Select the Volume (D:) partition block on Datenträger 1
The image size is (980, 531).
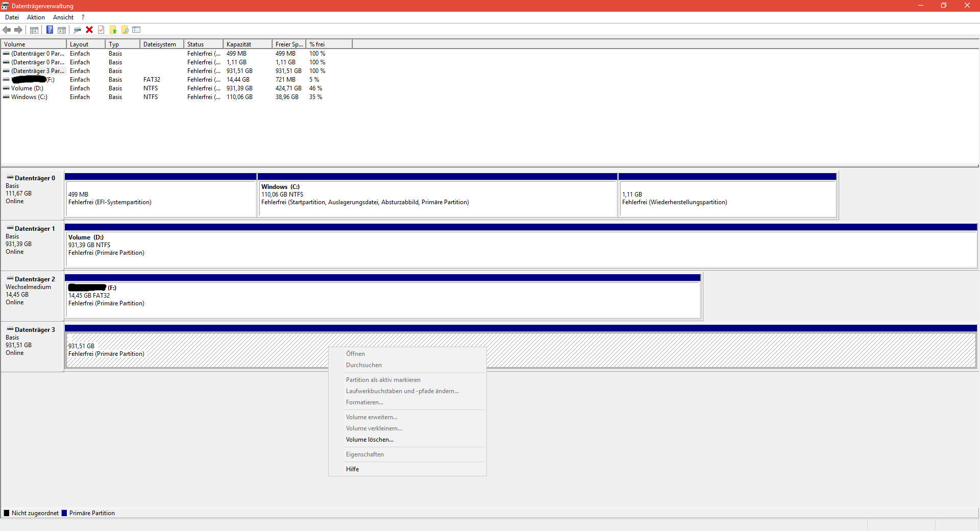pyautogui.click(x=521, y=246)
